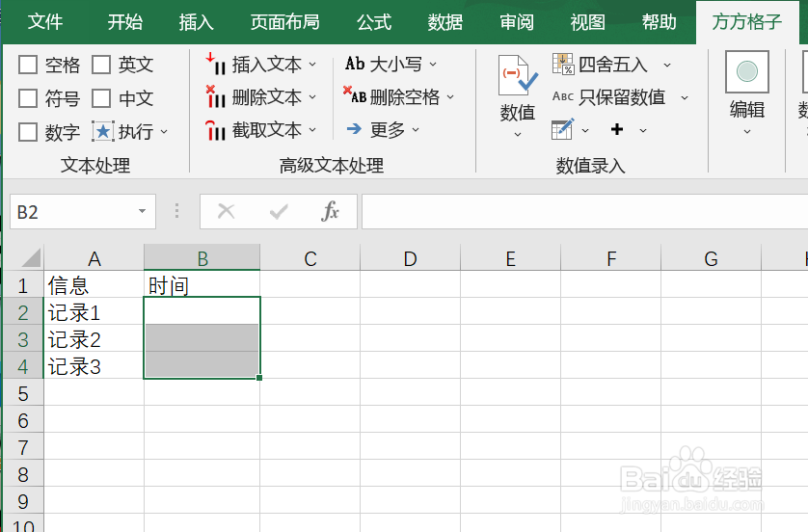Open the 四舍五入 dropdown arrow
Image resolution: width=808 pixels, height=532 pixels.
click(667, 65)
